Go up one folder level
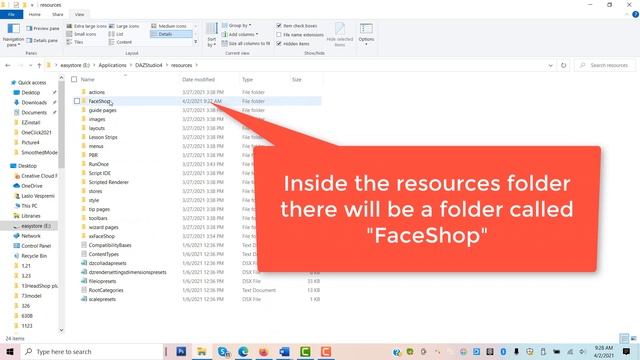 pyautogui.click(x=39, y=65)
